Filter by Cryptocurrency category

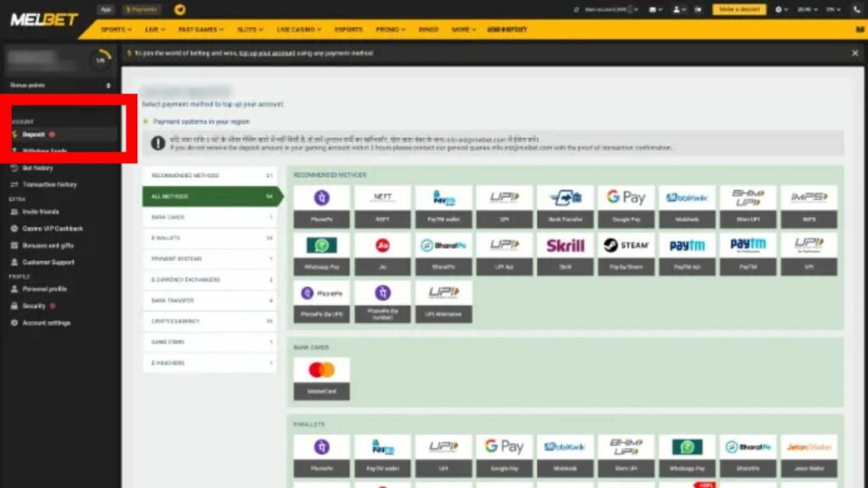coord(210,321)
